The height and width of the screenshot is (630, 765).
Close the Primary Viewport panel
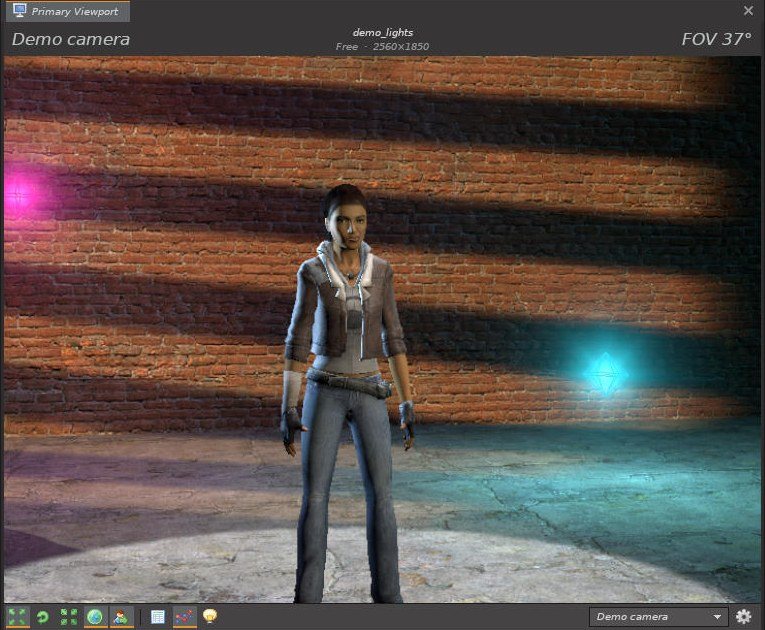[748, 10]
